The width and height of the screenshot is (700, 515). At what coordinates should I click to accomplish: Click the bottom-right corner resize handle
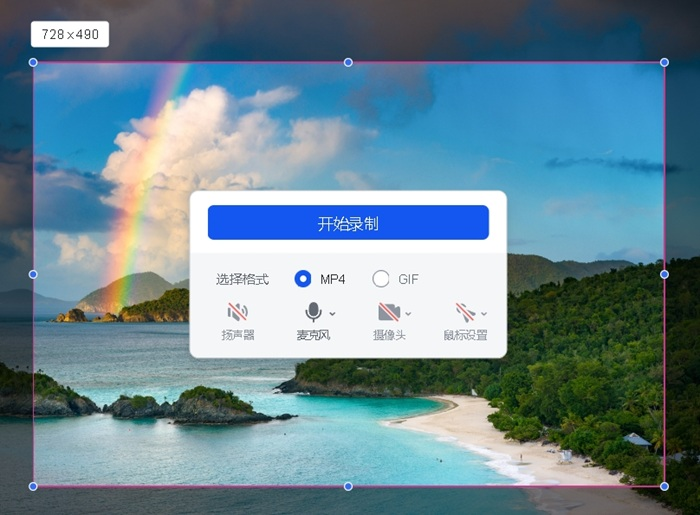[664, 486]
